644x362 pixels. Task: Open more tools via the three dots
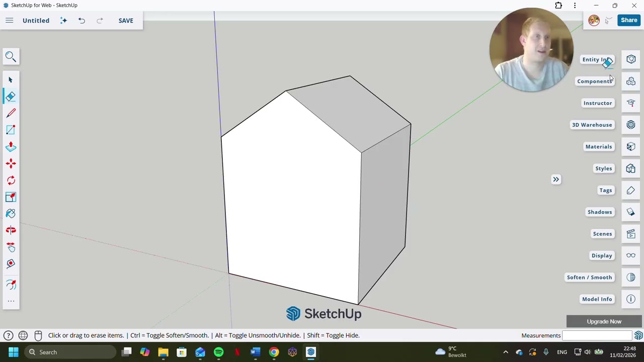[x=11, y=301]
